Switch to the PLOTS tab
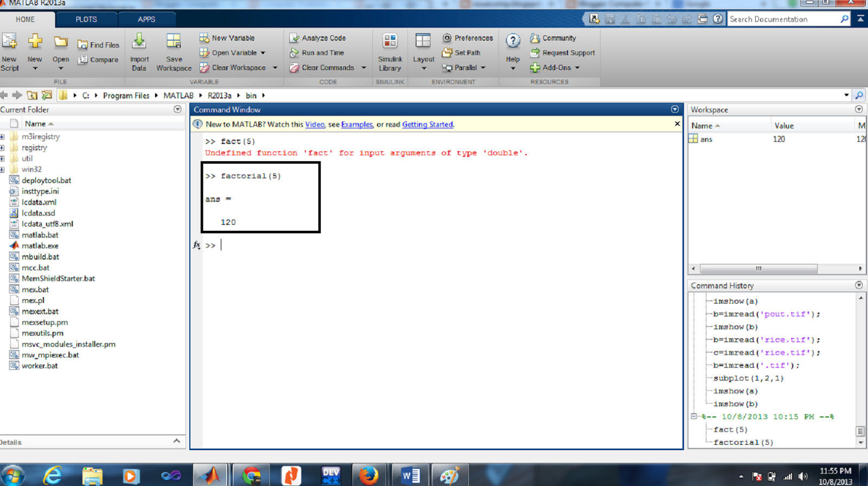 coord(86,19)
